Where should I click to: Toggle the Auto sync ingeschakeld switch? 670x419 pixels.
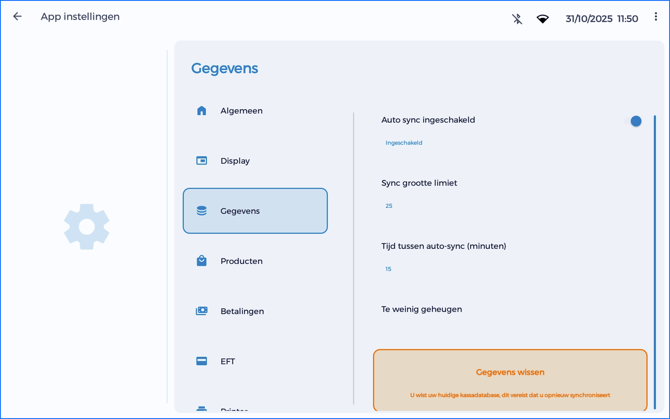[633, 121]
